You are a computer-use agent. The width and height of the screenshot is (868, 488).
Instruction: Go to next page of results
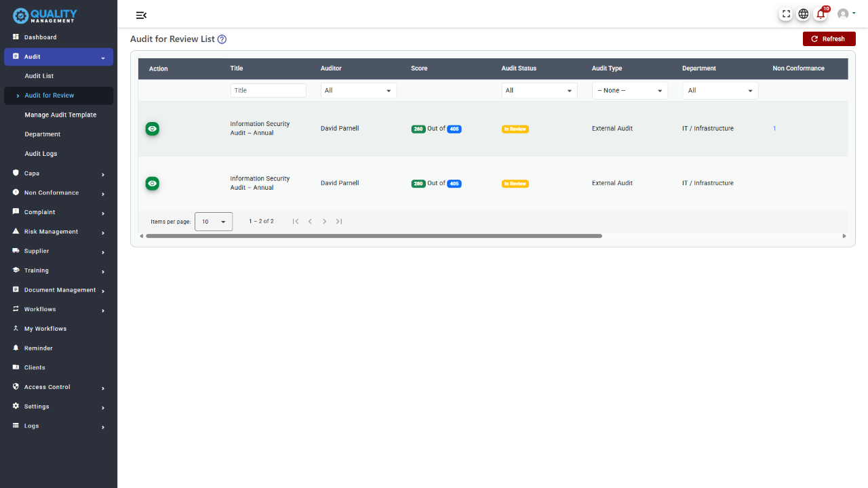pos(325,222)
